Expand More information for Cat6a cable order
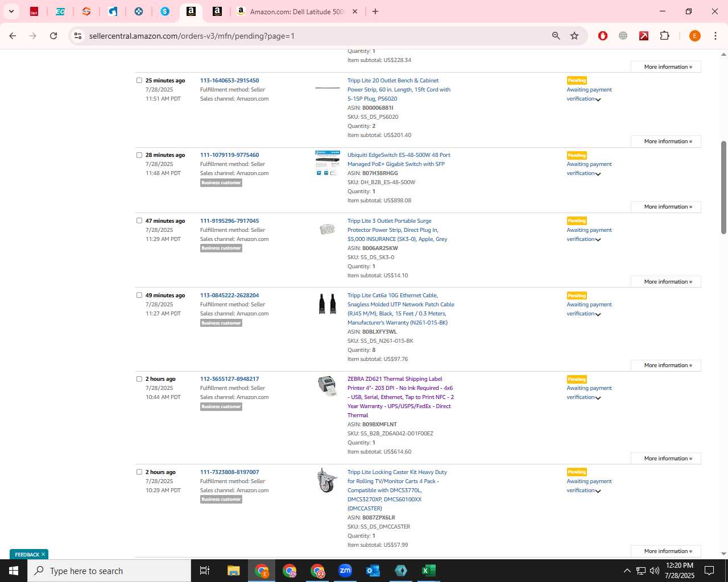 (665, 365)
